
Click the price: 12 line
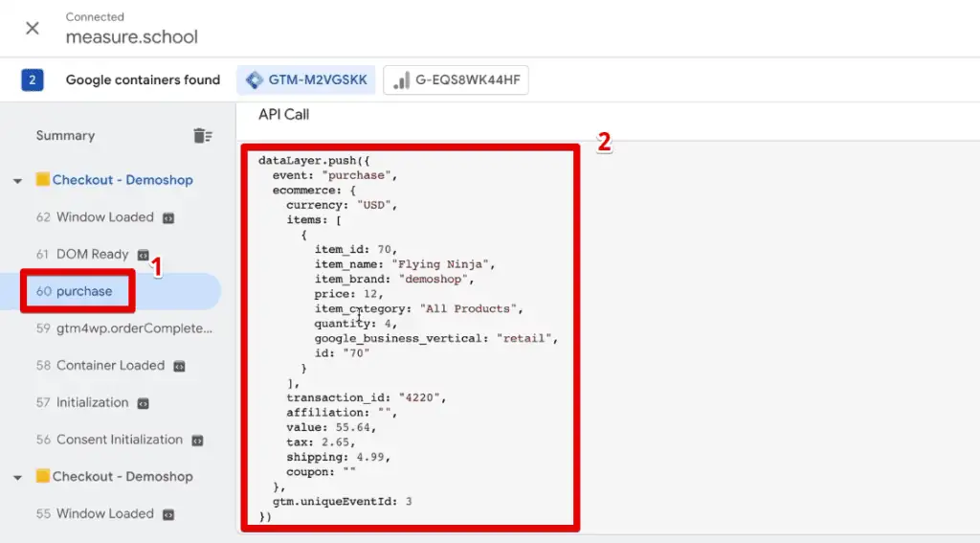pyautogui.click(x=348, y=294)
